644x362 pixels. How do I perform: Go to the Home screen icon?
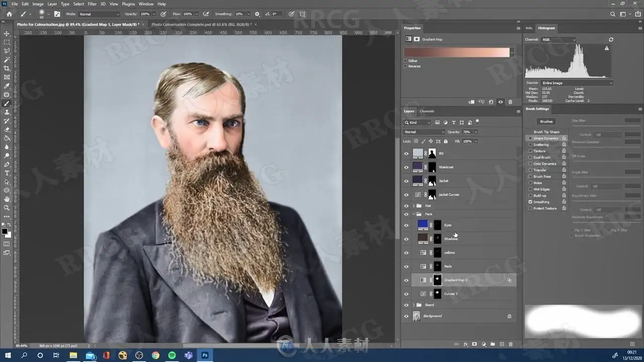[x=9, y=14]
